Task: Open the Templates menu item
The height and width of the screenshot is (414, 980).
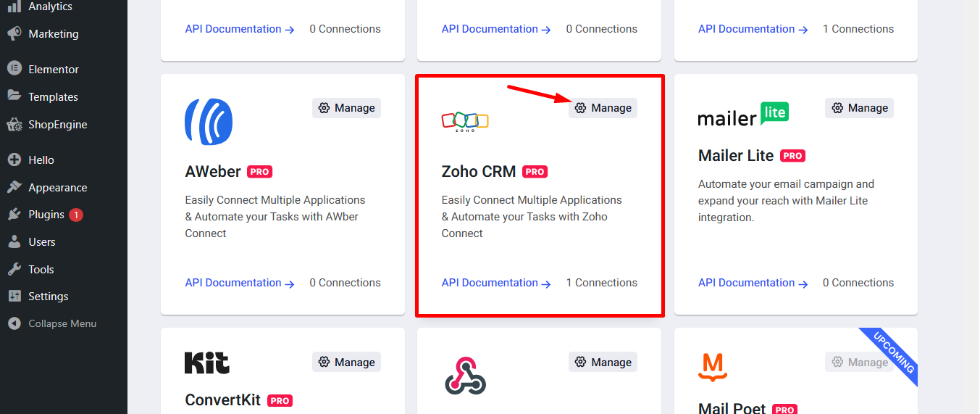Action: click(53, 96)
